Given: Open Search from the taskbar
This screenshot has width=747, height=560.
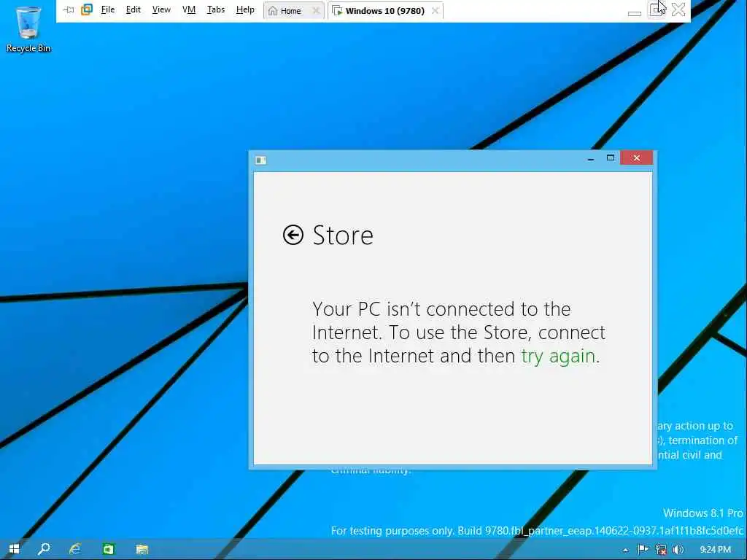Looking at the screenshot, I should 44,549.
